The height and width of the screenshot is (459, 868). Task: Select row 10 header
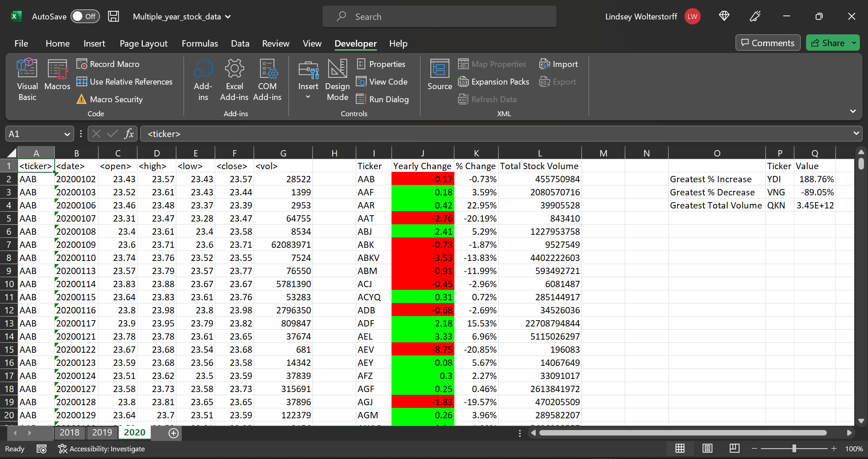9,284
